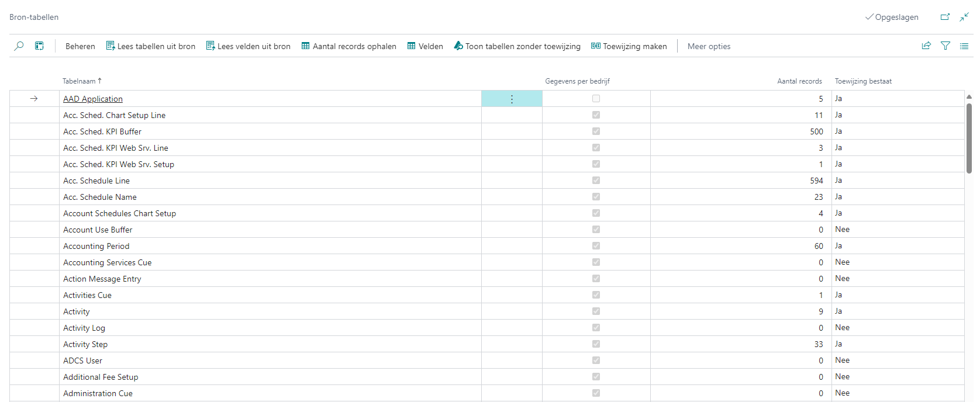Toggle the list view layout icon
The image size is (980, 402).
pyautogui.click(x=964, y=46)
